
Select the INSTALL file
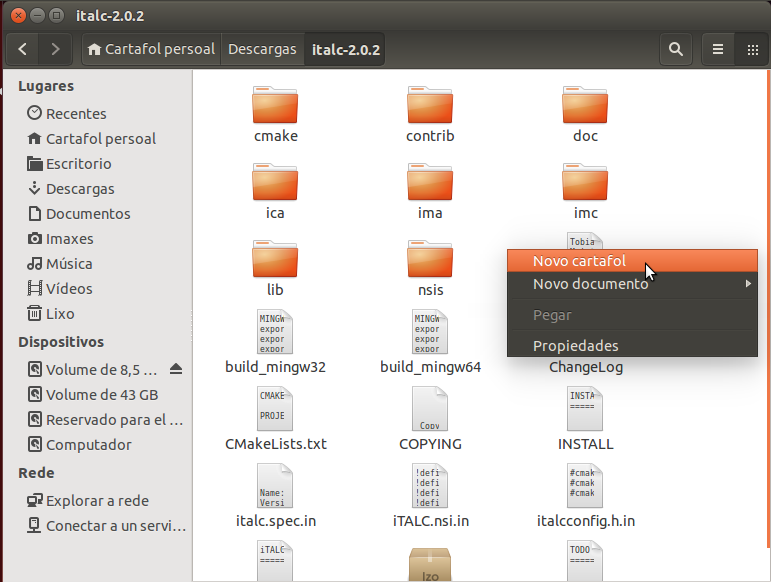tap(585, 419)
